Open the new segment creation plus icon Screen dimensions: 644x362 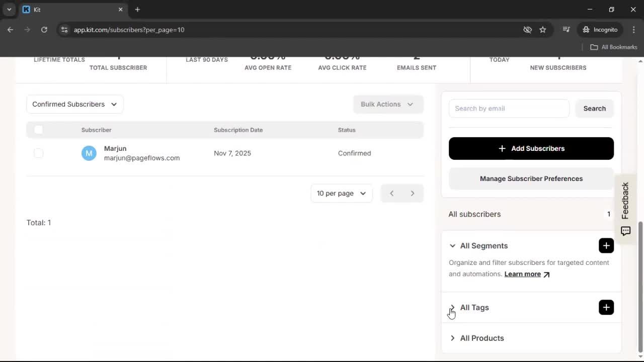pyautogui.click(x=606, y=245)
